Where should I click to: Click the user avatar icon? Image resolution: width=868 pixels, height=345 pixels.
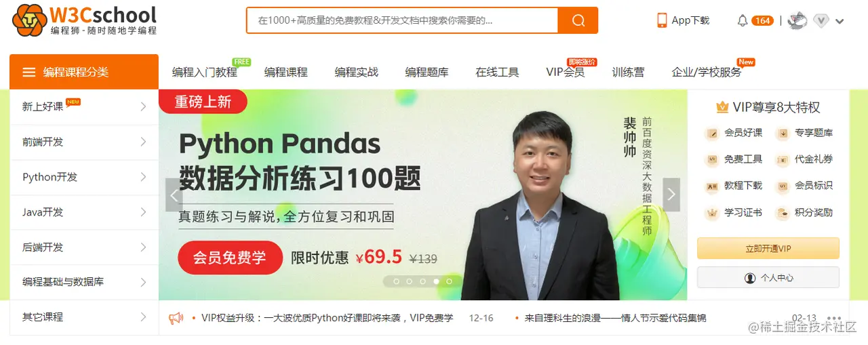pyautogui.click(x=797, y=20)
